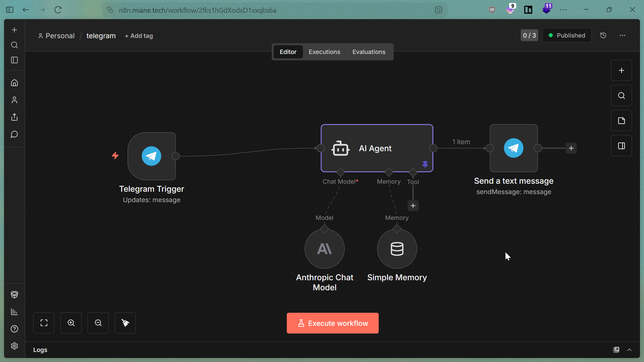Click the Telegram Trigger node icon
Screen dimensions: 644x362
[152, 156]
